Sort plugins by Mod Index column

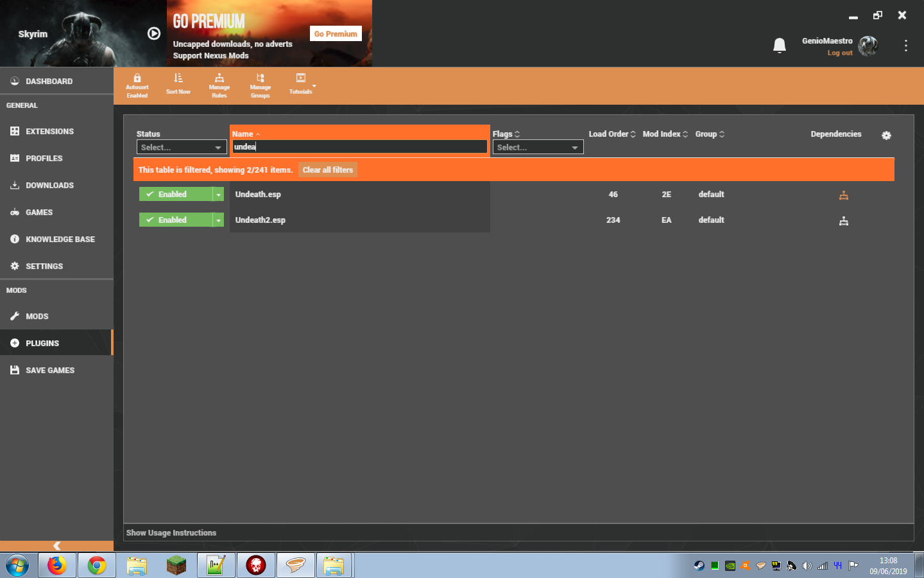point(665,134)
